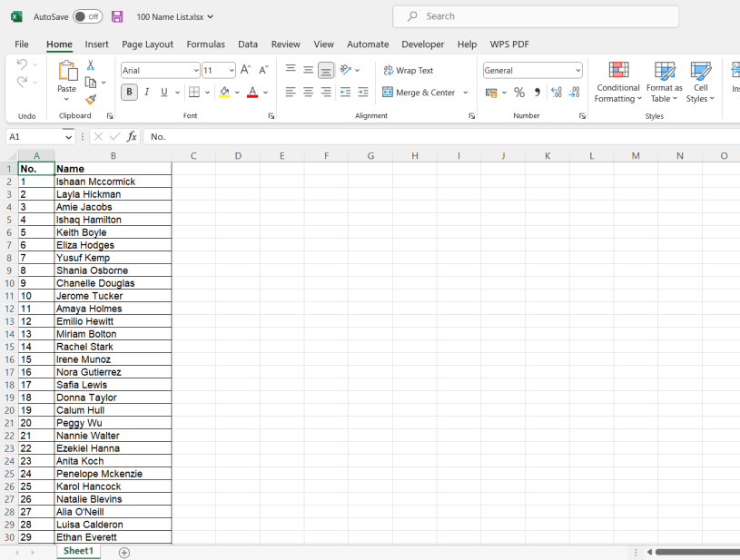Select the Format Painter brush
740x560 pixels.
pyautogui.click(x=91, y=100)
